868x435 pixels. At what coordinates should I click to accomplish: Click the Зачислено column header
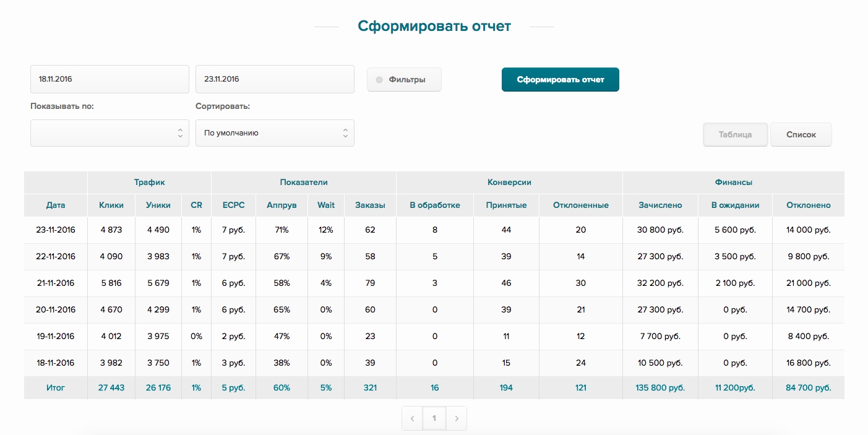pos(660,205)
